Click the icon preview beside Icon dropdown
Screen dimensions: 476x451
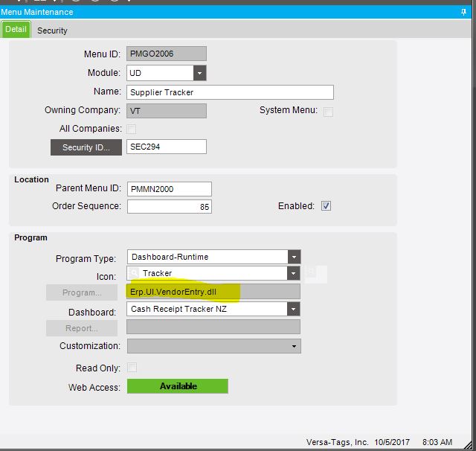tap(315, 274)
